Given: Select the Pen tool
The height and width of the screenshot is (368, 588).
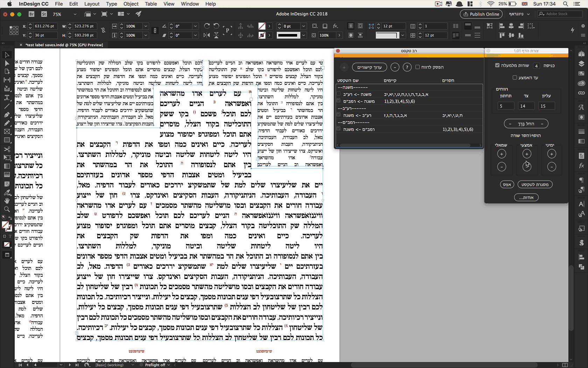Looking at the screenshot, I should coord(7,115).
